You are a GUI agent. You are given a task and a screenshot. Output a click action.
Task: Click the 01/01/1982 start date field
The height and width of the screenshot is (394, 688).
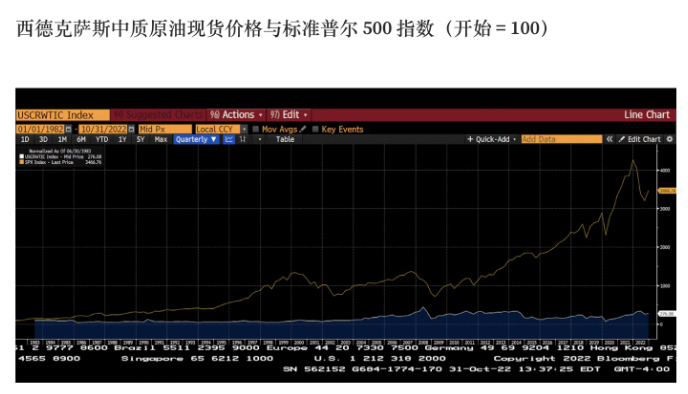pos(40,129)
